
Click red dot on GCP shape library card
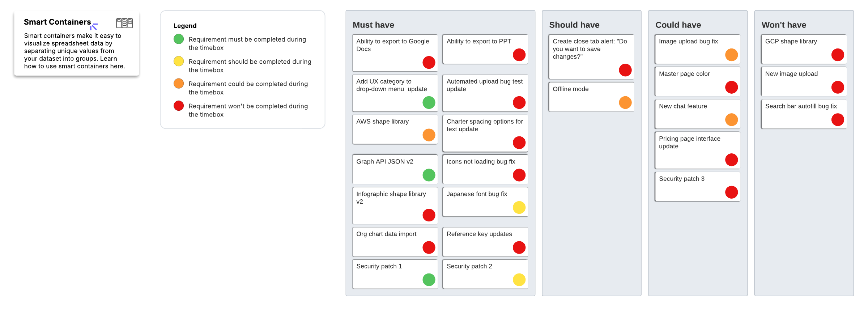838,55
